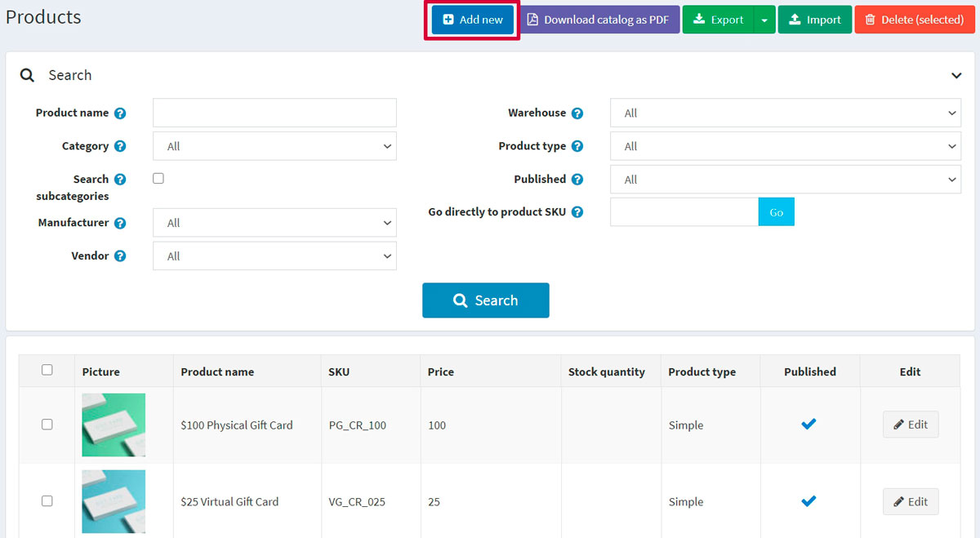Click Download catalog as PDF
This screenshot has height=538, width=980.
(x=599, y=20)
